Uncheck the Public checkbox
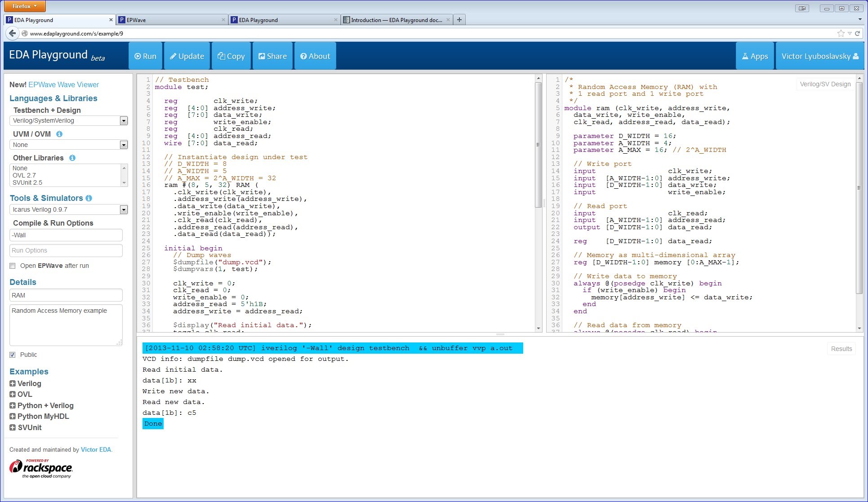The image size is (868, 502). coord(13,355)
